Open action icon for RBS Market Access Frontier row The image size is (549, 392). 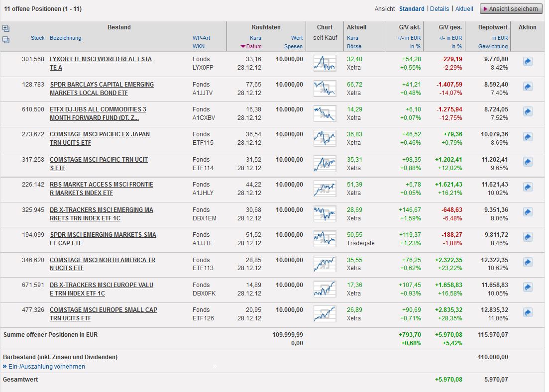click(528, 187)
